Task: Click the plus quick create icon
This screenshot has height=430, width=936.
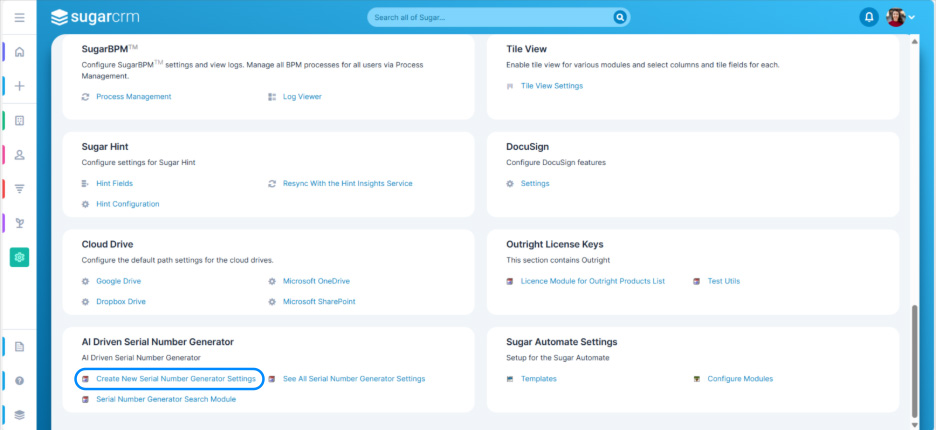Action: click(19, 86)
